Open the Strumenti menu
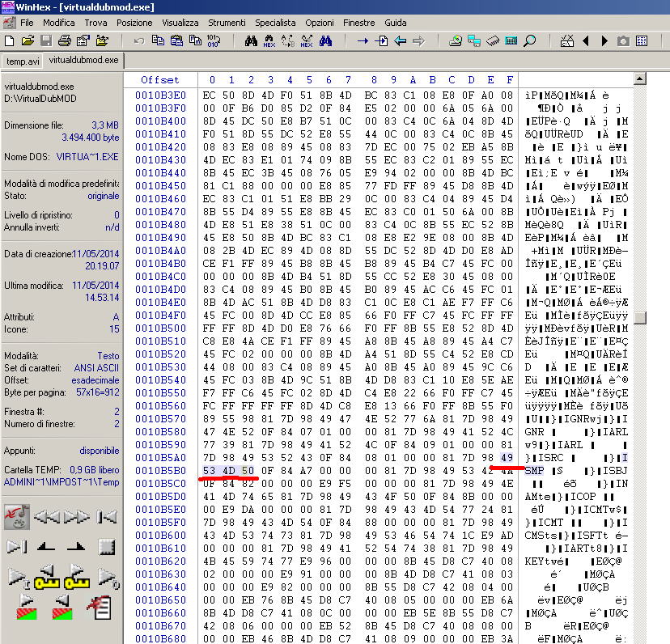The width and height of the screenshot is (670, 644). [x=227, y=23]
